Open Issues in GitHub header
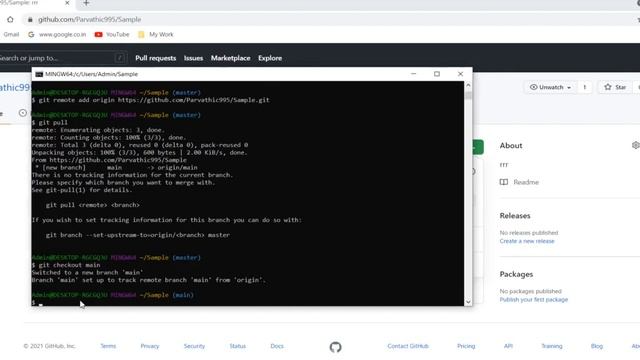The height and width of the screenshot is (360, 640). tap(193, 58)
